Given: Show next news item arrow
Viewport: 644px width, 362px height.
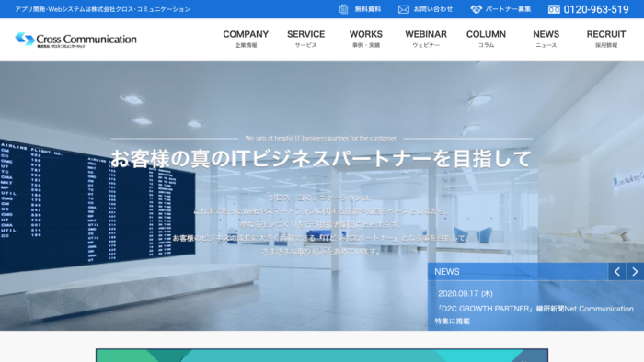Looking at the screenshot, I should coord(635,271).
